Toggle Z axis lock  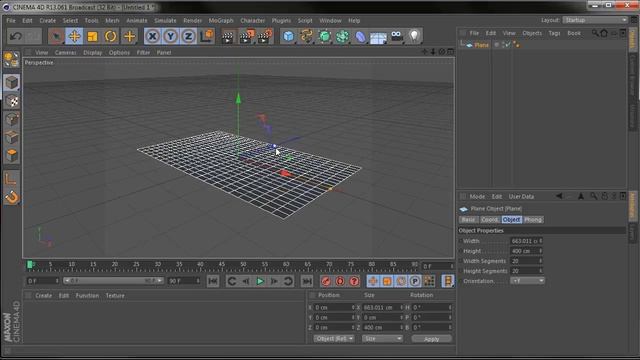[188, 36]
